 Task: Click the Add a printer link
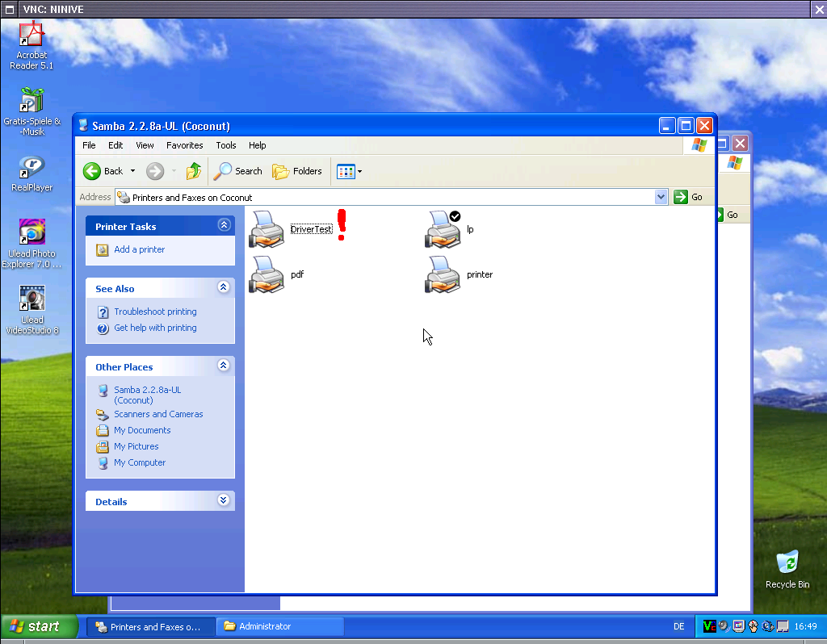(x=139, y=249)
